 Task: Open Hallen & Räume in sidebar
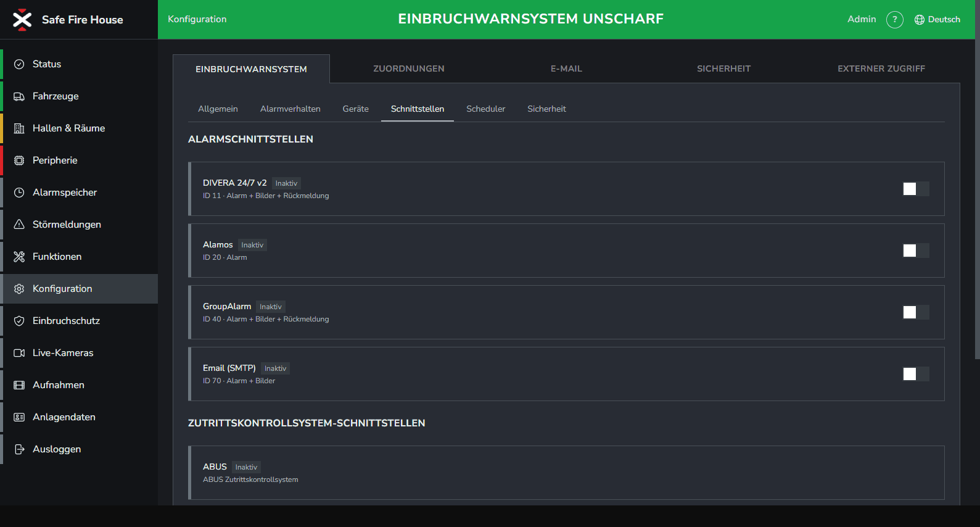click(x=79, y=128)
